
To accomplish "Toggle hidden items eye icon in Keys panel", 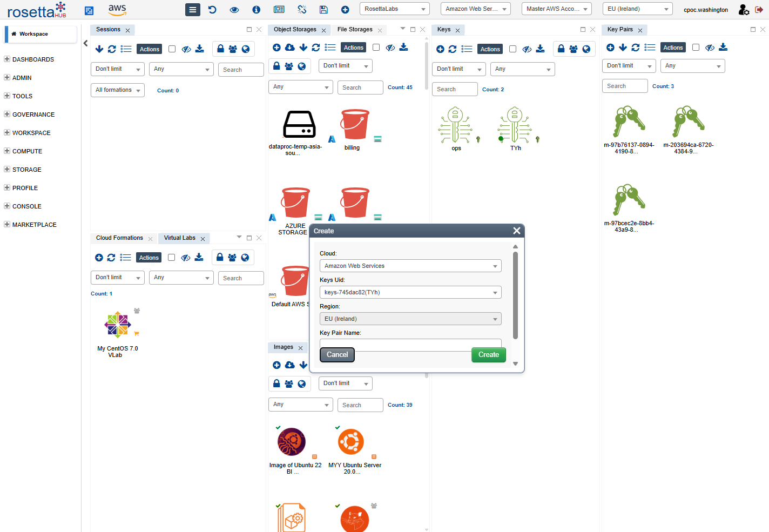I will [527, 49].
